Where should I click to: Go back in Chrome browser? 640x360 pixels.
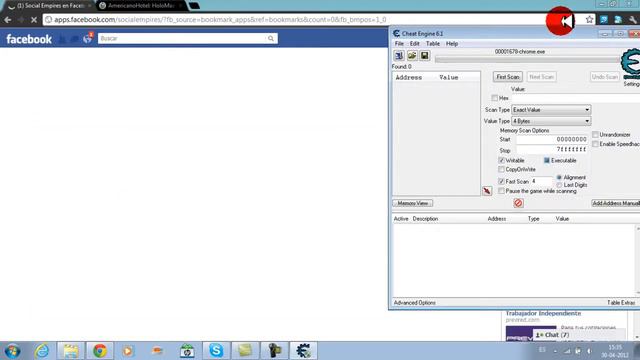tap(8, 20)
